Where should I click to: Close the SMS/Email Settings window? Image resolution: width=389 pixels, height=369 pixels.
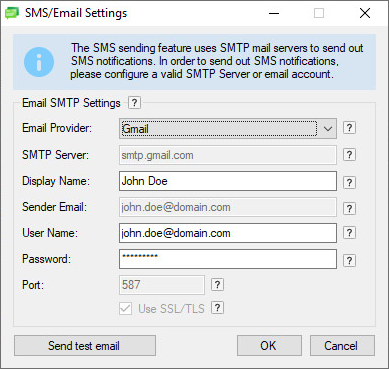[x=365, y=13]
